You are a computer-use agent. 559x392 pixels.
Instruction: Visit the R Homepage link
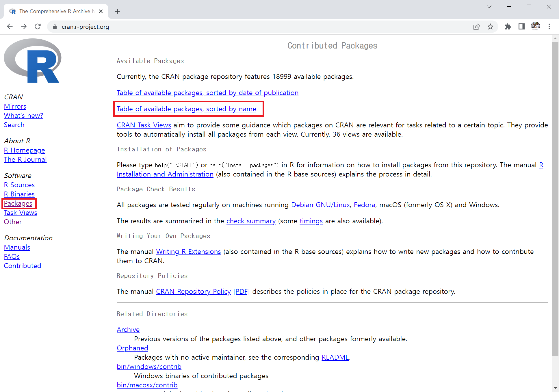tap(24, 150)
